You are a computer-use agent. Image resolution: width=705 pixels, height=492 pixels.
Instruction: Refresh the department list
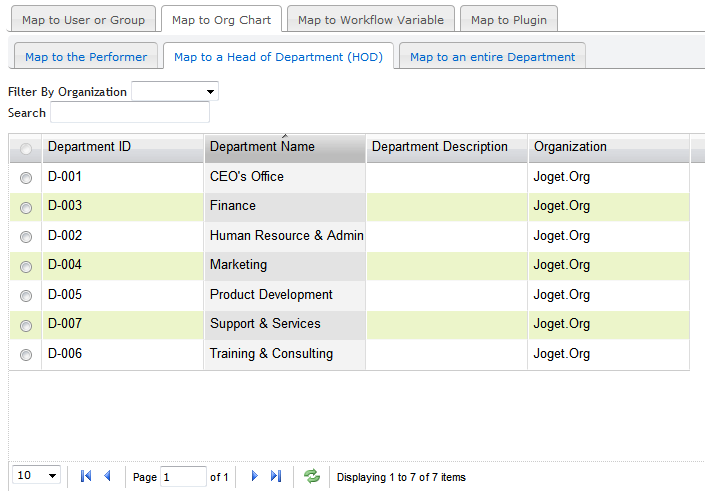tap(312, 477)
